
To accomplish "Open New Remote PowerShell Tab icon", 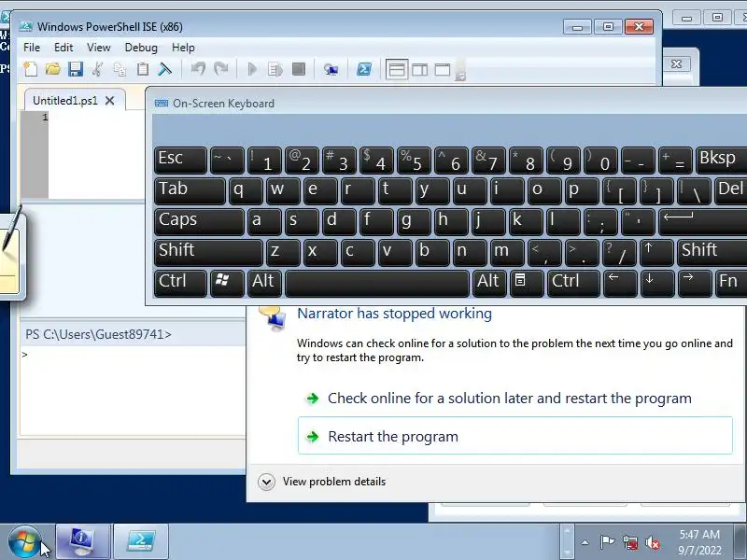I will click(331, 69).
